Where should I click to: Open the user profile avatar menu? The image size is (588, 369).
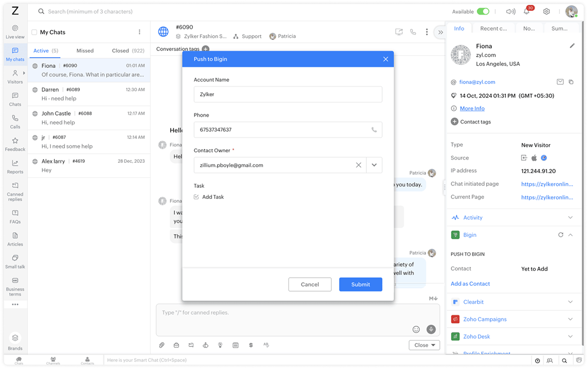coord(571,12)
